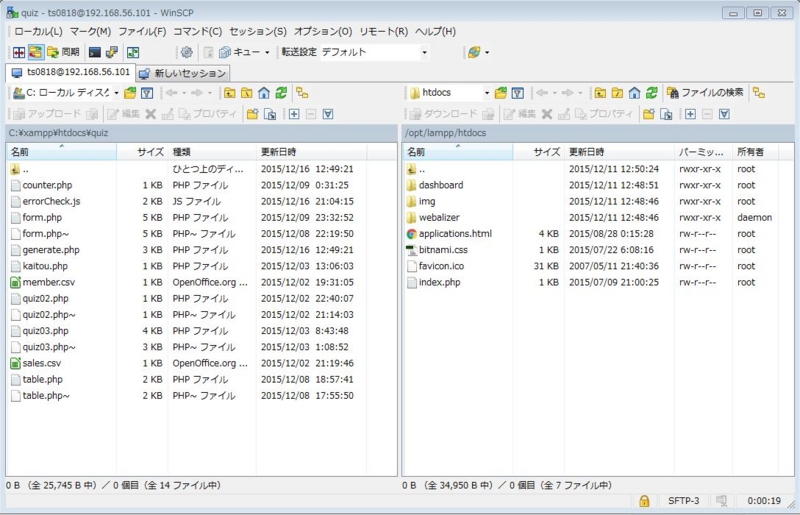The image size is (800, 515).
Task: Open the terminal console icon
Action: point(94,52)
